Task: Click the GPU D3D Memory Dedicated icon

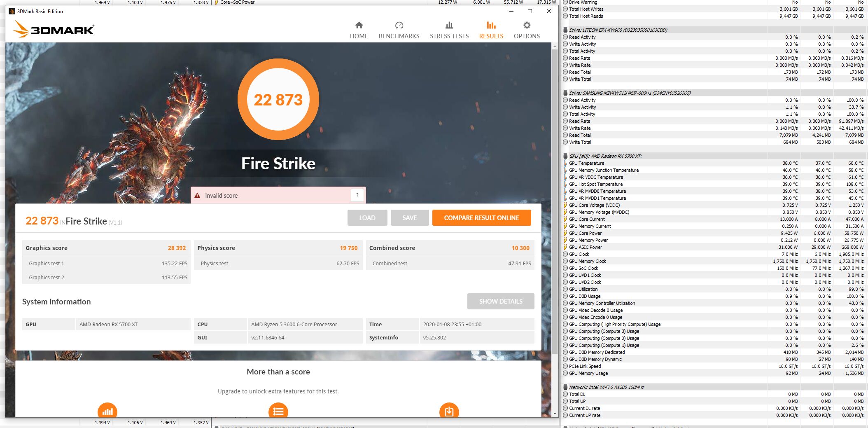Action: (x=565, y=352)
